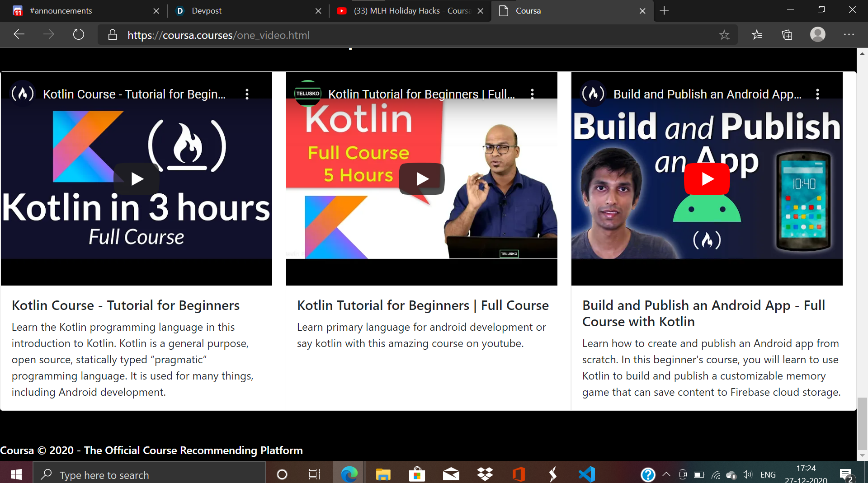Check battery status in system tray
Viewport: 868px width, 483px height.
[x=699, y=474]
